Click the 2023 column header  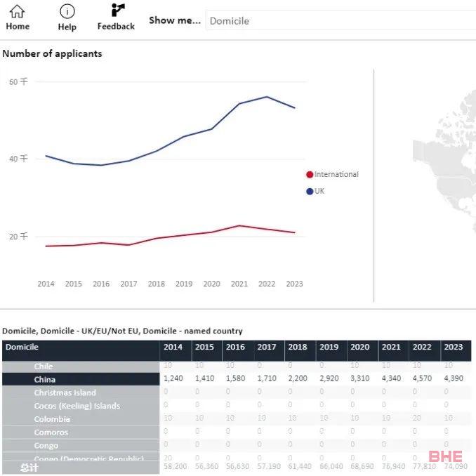(454, 347)
